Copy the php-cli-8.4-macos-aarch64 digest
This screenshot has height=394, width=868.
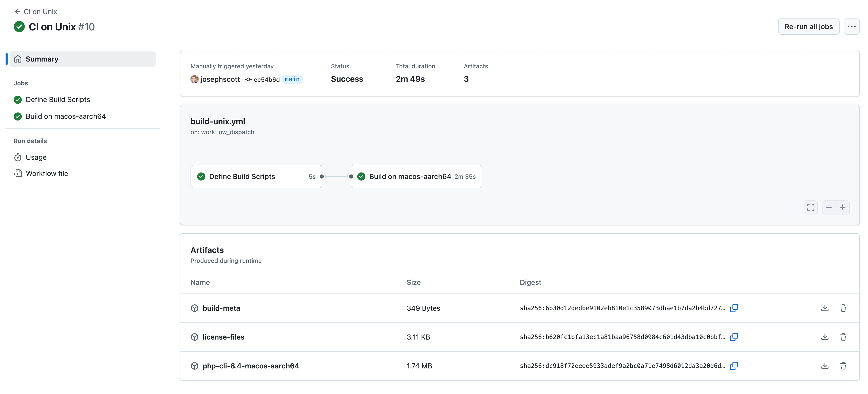(x=734, y=366)
